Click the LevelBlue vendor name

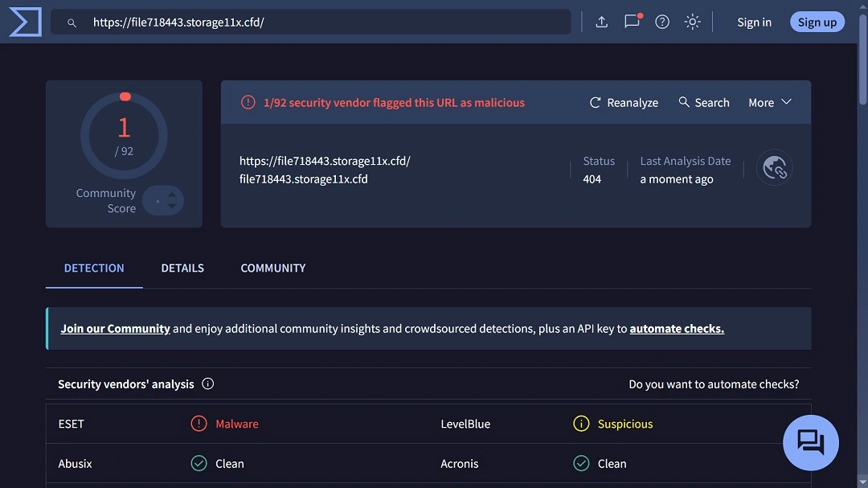[x=465, y=424]
